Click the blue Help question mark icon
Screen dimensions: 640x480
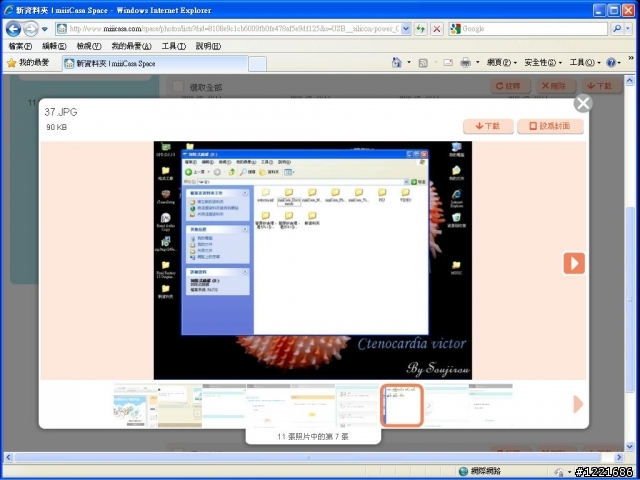click(x=611, y=62)
